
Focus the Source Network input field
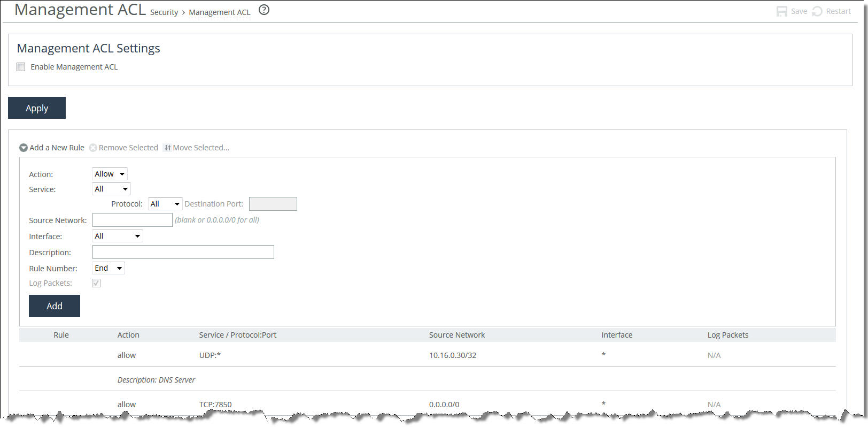(133, 220)
